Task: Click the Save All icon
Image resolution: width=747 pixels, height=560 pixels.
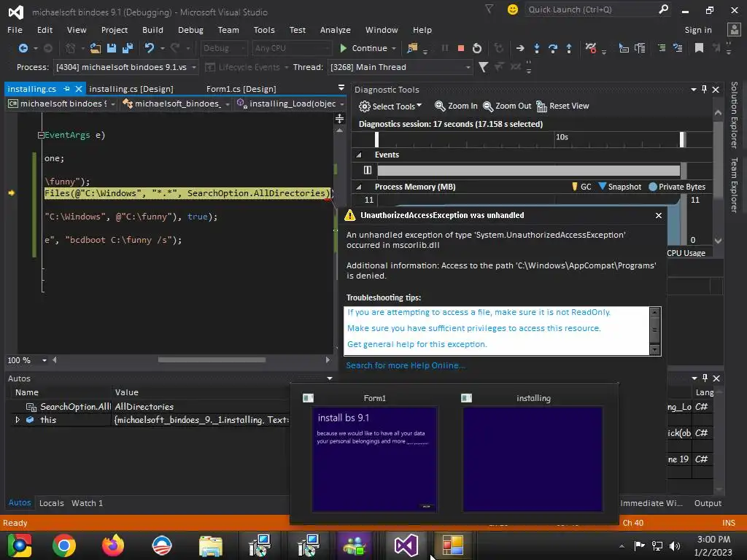Action: (128, 48)
